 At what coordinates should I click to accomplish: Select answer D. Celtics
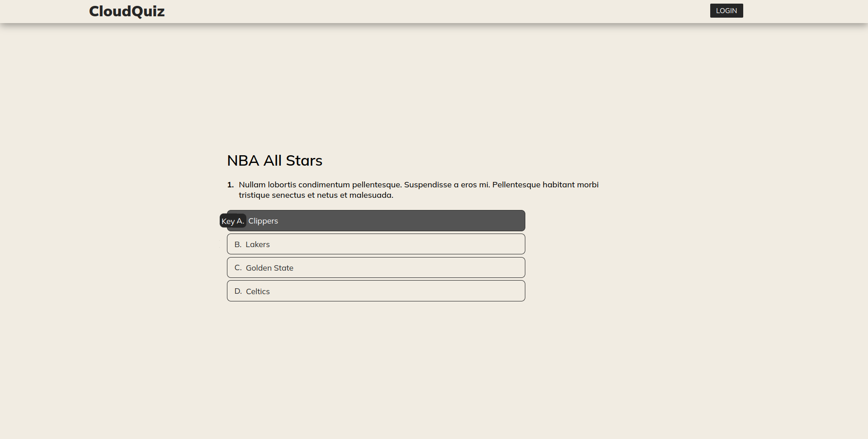tap(376, 291)
